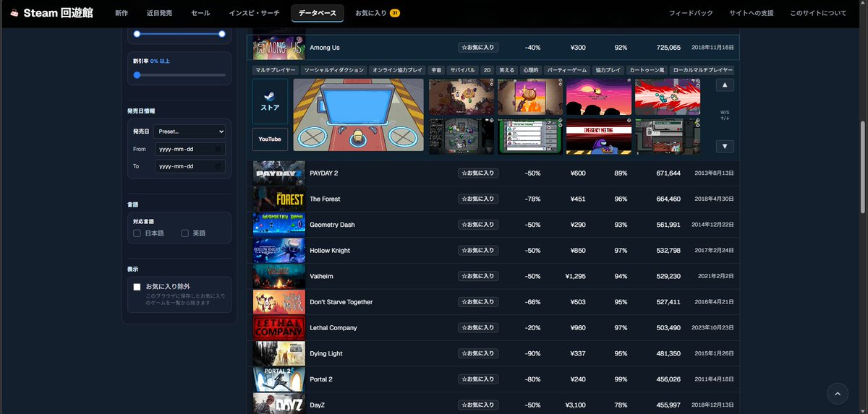
Task: Open The Forest cover thumbnail
Action: point(278,199)
